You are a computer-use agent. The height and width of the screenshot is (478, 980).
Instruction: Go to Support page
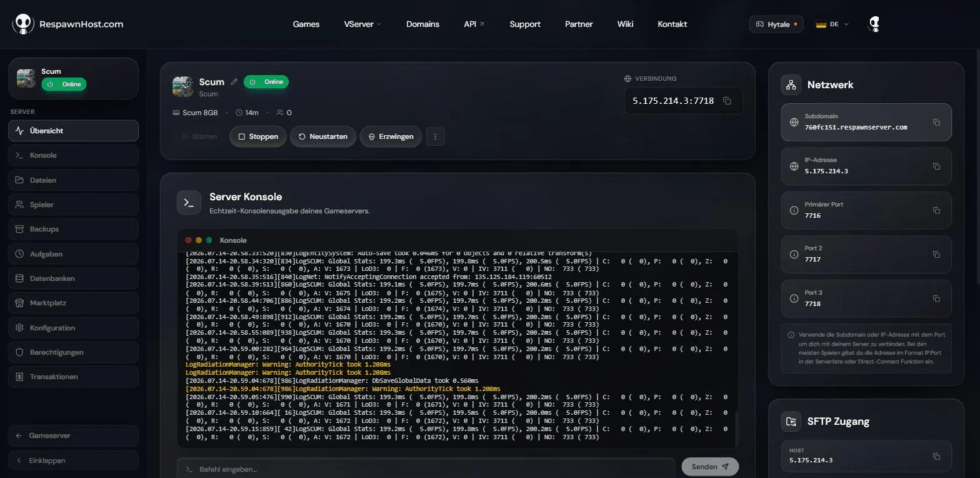[x=525, y=24]
